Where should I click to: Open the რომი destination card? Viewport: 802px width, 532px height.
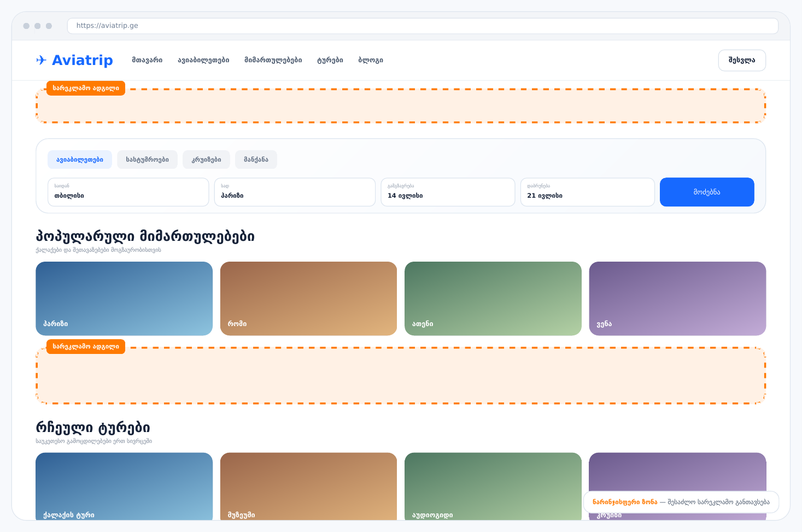click(308, 299)
